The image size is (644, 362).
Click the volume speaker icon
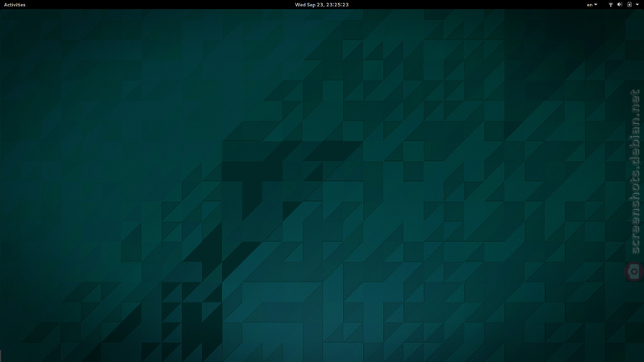point(620,5)
